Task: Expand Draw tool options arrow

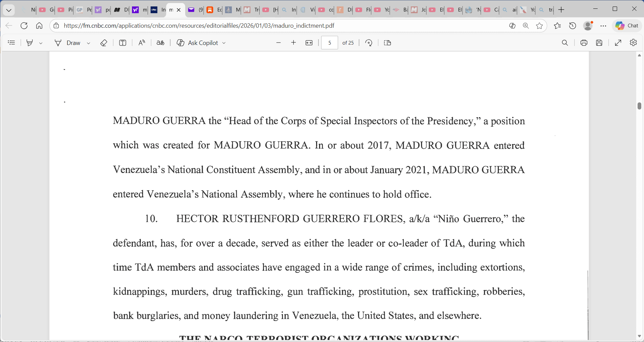Action: coord(89,43)
